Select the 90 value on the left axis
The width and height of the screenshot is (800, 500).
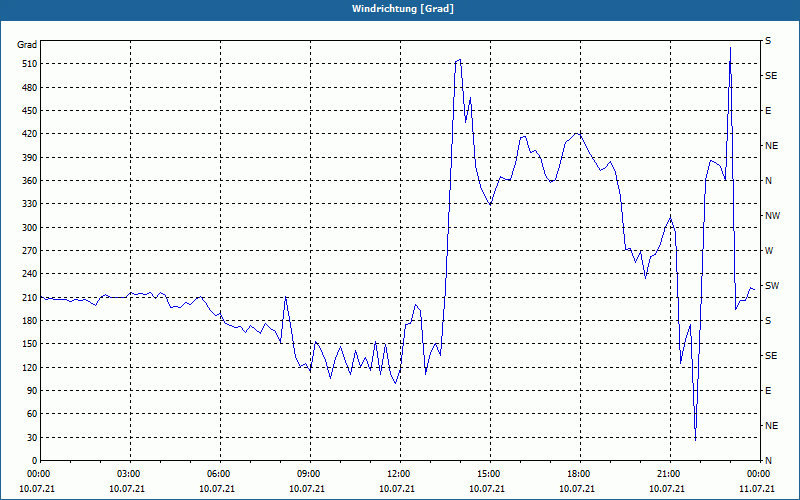point(32,391)
